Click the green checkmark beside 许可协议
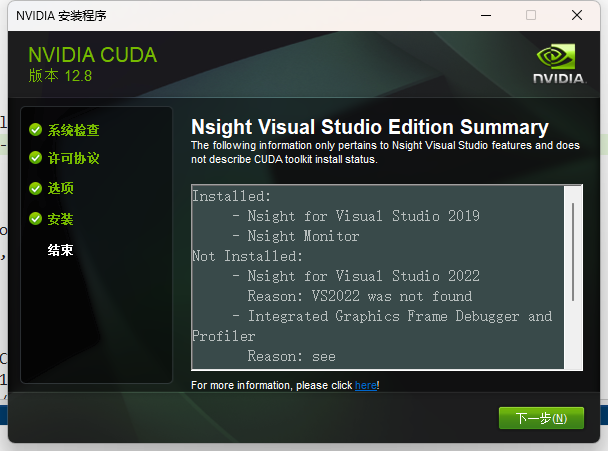608x451 pixels. [x=35, y=158]
